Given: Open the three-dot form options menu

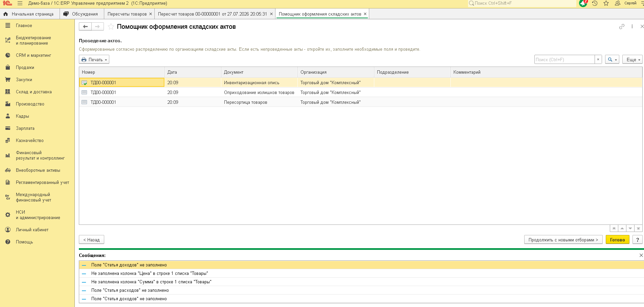Looking at the screenshot, I should pos(632,26).
